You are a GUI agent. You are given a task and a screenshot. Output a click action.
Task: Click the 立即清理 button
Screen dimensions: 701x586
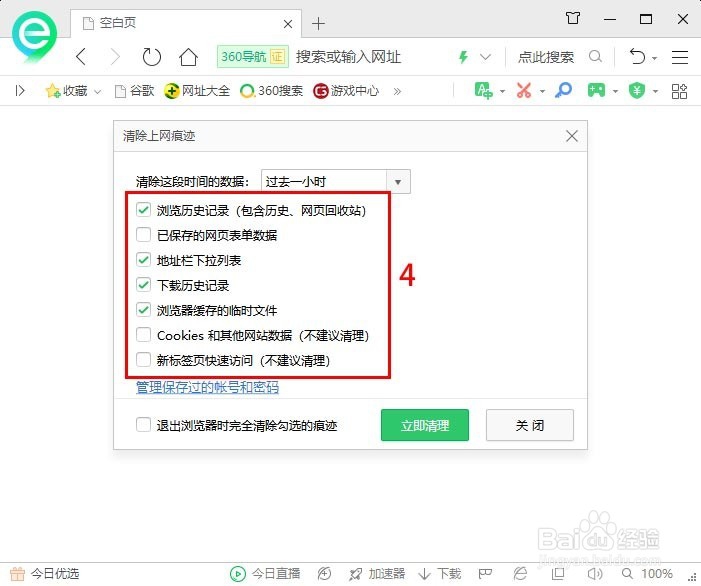click(425, 425)
